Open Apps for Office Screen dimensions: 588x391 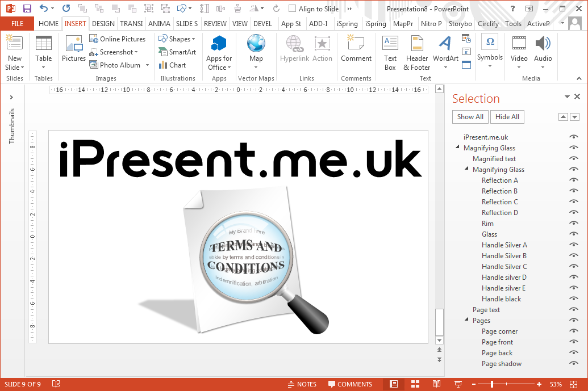[x=219, y=52]
